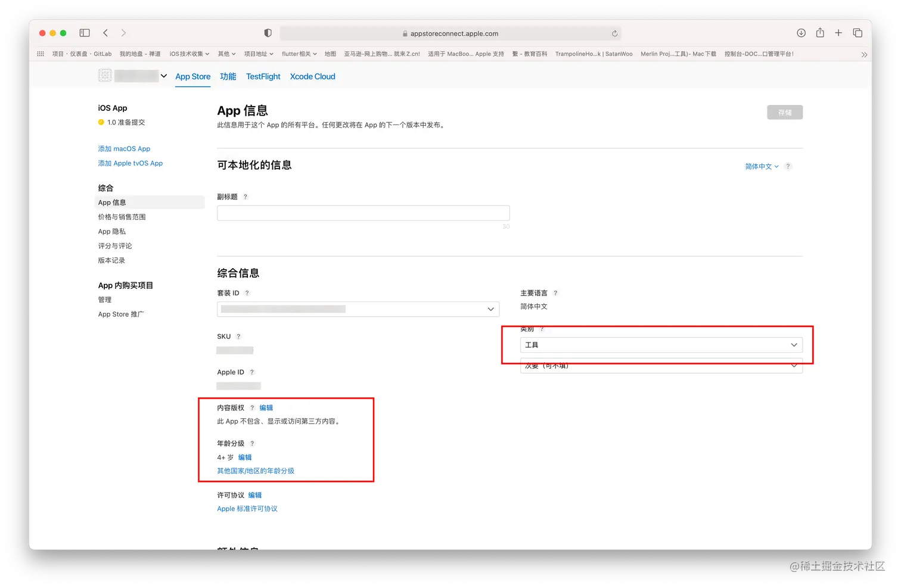Open the 亚马逊 bookmark
Viewport: 901px width, 588px height.
pos(382,54)
